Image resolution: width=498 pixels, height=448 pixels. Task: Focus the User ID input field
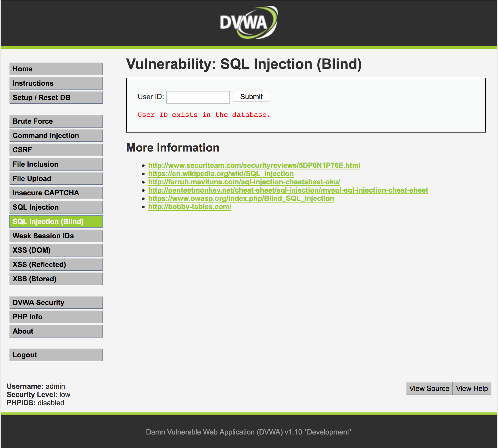198,97
